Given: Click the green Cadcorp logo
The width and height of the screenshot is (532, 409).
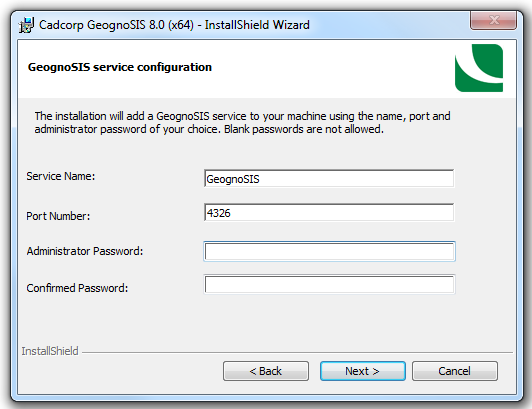Looking at the screenshot, I should click(479, 68).
